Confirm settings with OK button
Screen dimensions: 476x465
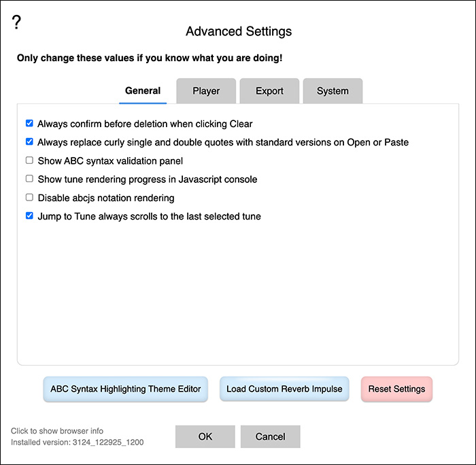(205, 437)
